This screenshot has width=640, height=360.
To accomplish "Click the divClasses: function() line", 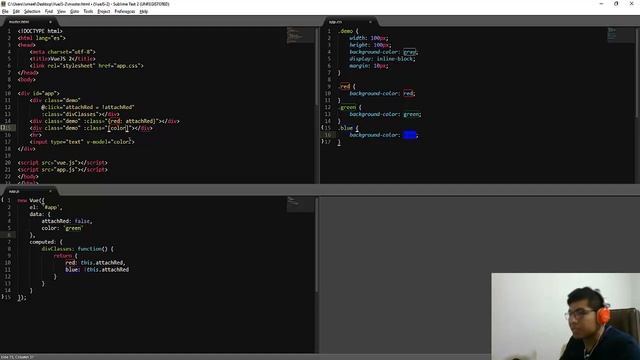I will tap(78, 249).
